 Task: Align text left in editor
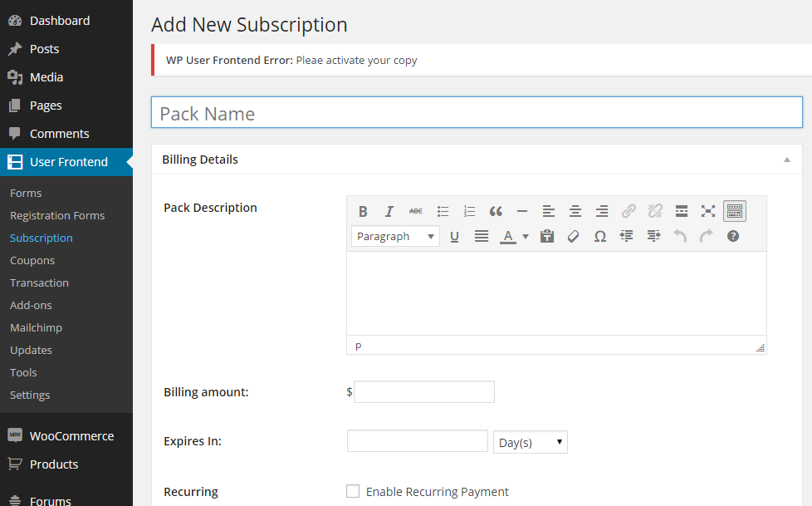click(x=549, y=211)
